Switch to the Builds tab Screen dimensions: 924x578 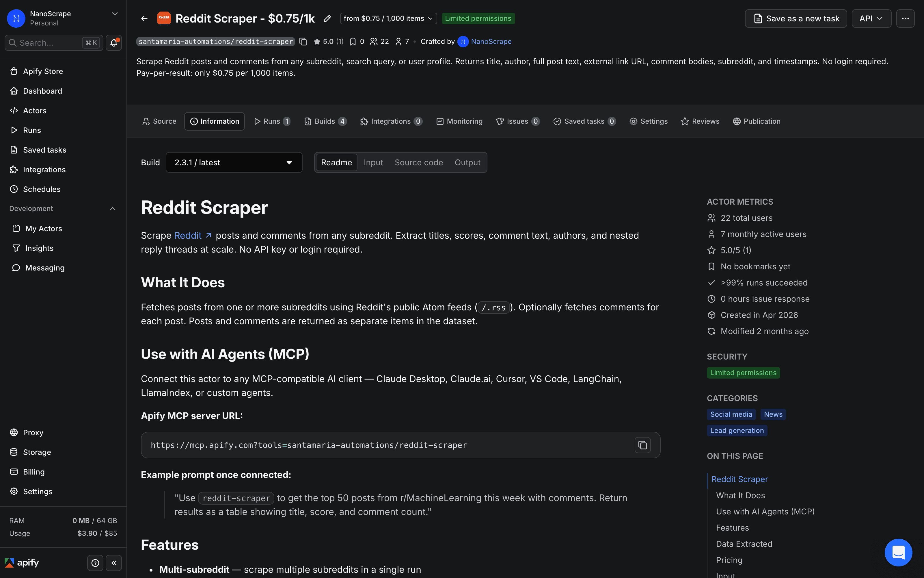325,121
